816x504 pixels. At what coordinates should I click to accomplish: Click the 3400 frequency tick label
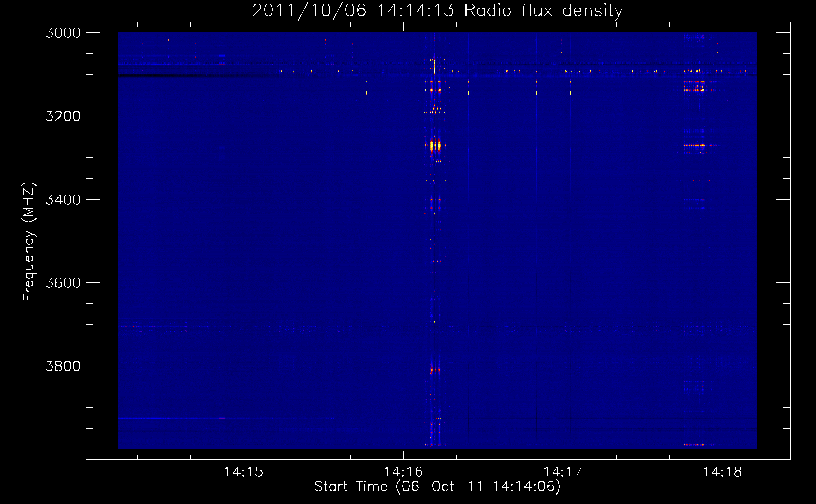[63, 200]
